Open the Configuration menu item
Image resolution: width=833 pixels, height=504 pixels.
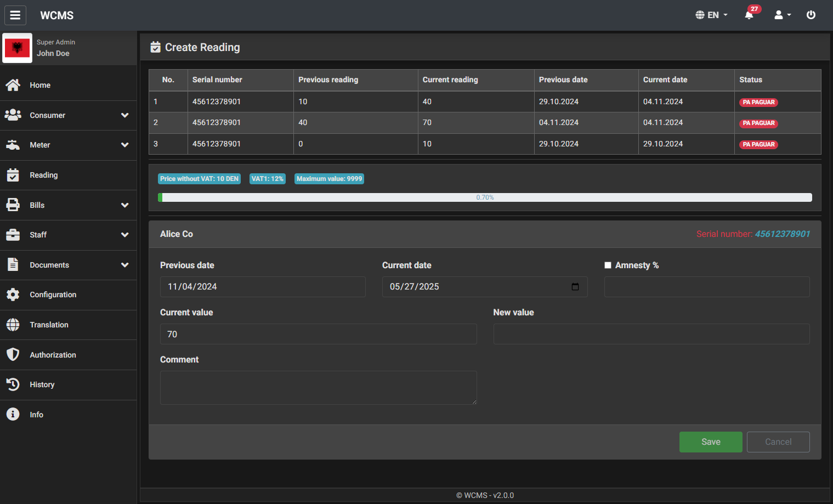pos(69,295)
